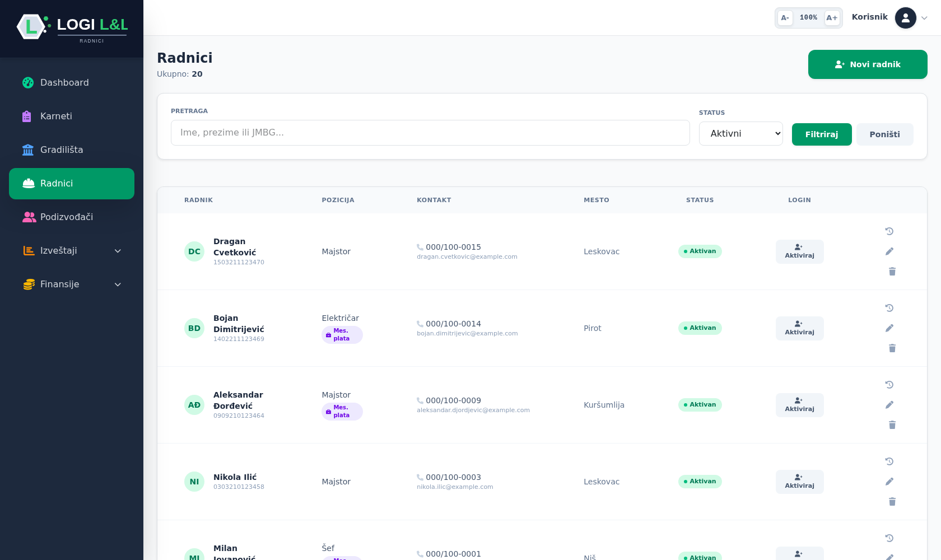Click the pencil icon for Nikola Ilić

pos(889,482)
